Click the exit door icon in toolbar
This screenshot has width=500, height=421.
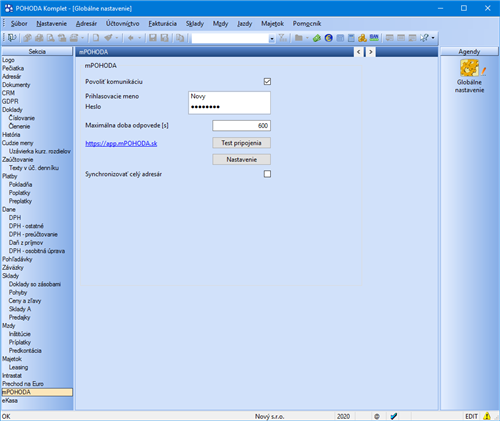[x=12, y=38]
